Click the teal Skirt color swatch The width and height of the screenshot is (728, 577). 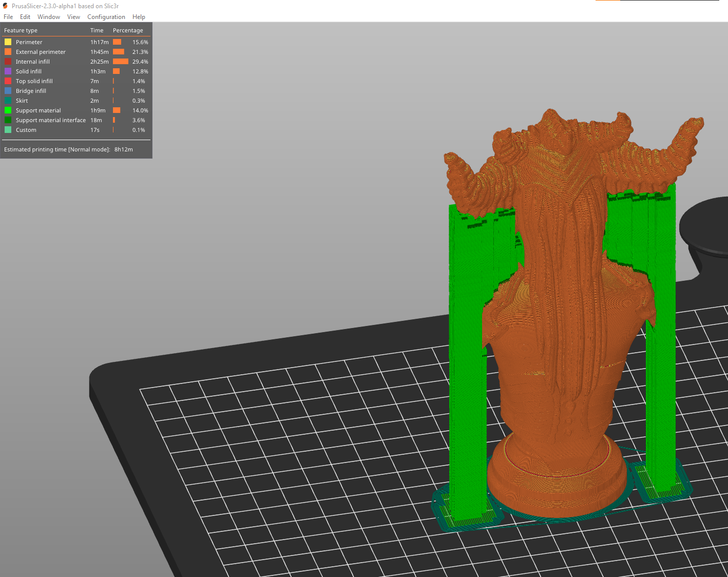point(8,101)
